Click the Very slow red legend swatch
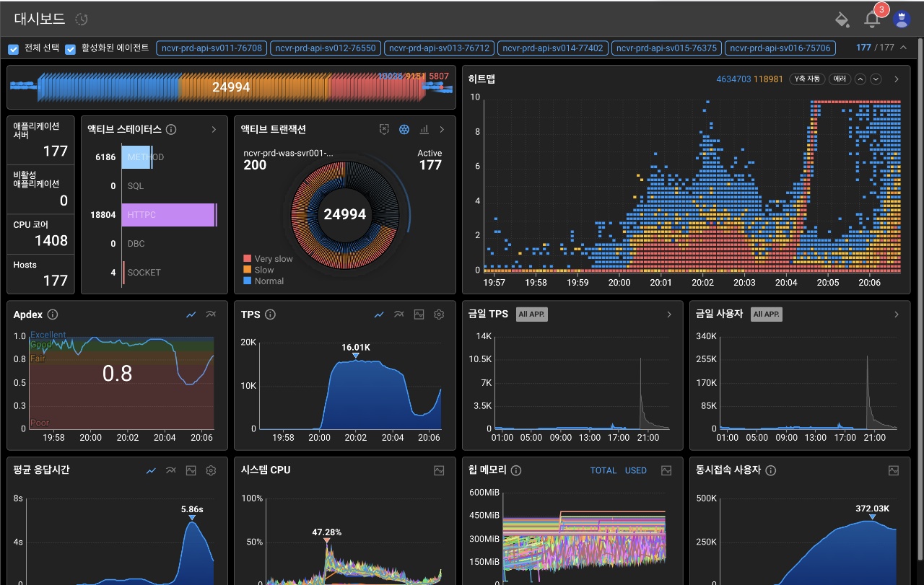The height and width of the screenshot is (585, 924). 248,258
